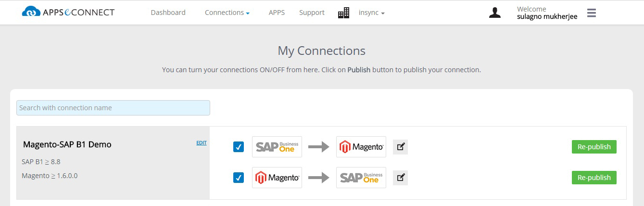
Task: Click the user profile avatar icon
Action: (495, 13)
